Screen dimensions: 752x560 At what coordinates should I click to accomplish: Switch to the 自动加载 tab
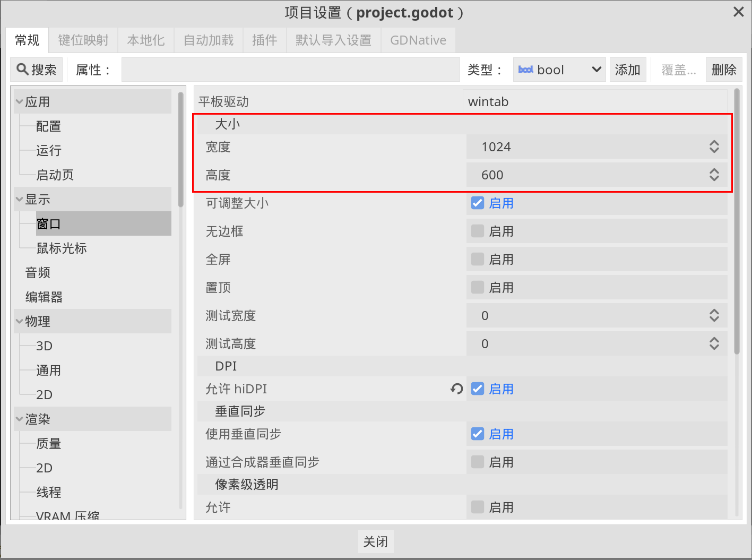point(209,40)
